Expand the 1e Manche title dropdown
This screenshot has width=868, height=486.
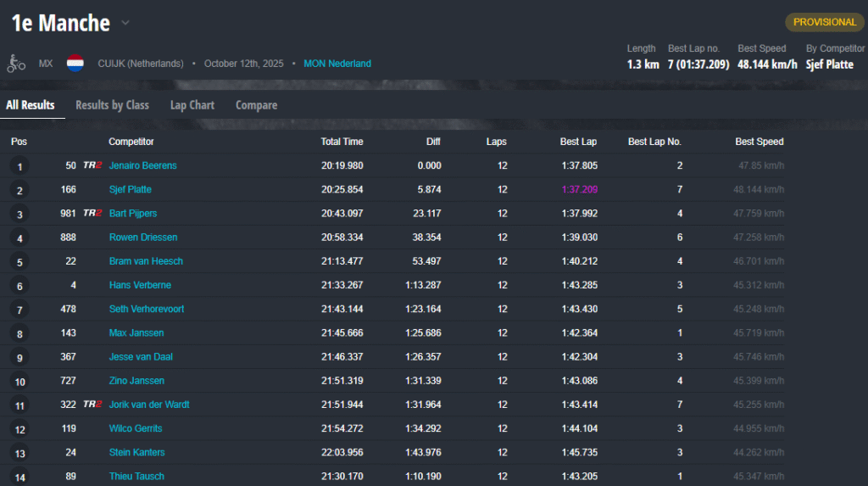click(x=125, y=23)
